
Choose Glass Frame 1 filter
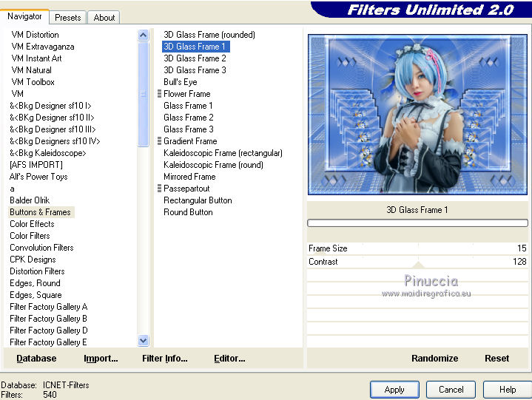pyautogui.click(x=188, y=106)
